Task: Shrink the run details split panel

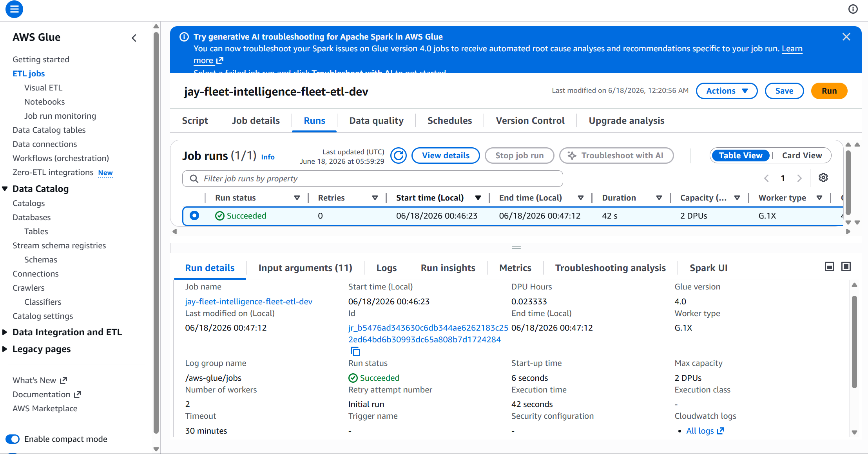Action: [x=830, y=267]
